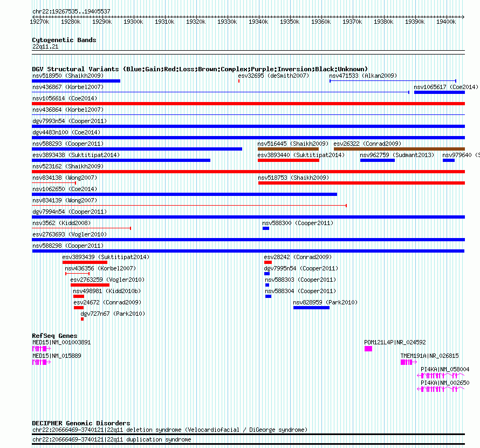Select the esv3893439 (Suktitipat2014) label
This screenshot has width=480, height=448.
click(106, 257)
